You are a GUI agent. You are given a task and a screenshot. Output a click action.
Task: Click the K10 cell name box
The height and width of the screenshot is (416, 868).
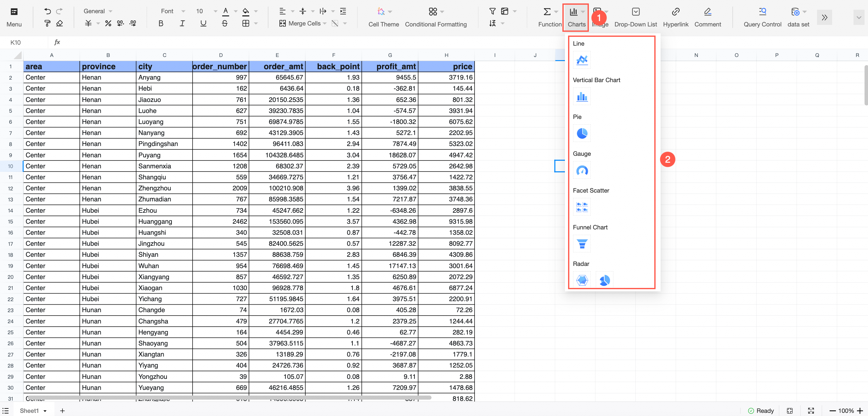click(x=24, y=42)
